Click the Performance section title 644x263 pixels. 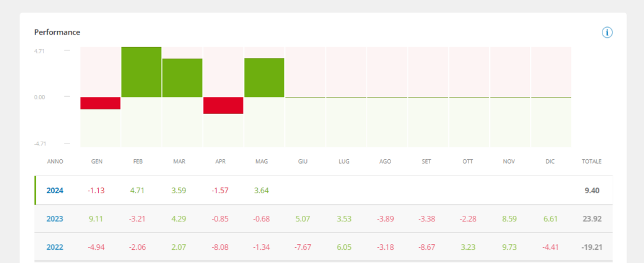click(x=57, y=32)
